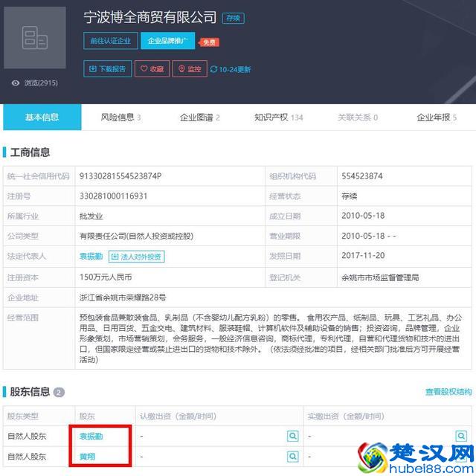Switch to the 企业年报 tab

tap(437, 118)
